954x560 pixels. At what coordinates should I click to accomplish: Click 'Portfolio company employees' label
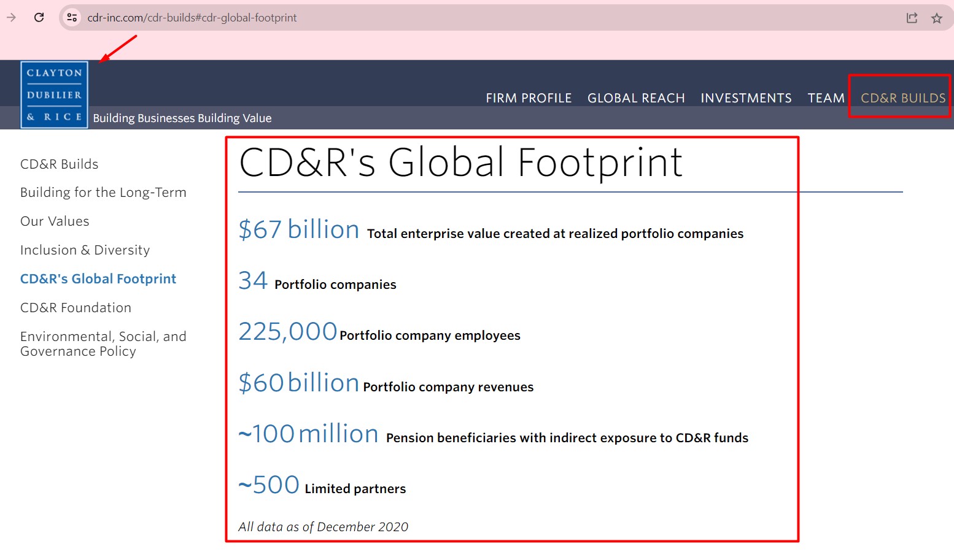(x=430, y=336)
